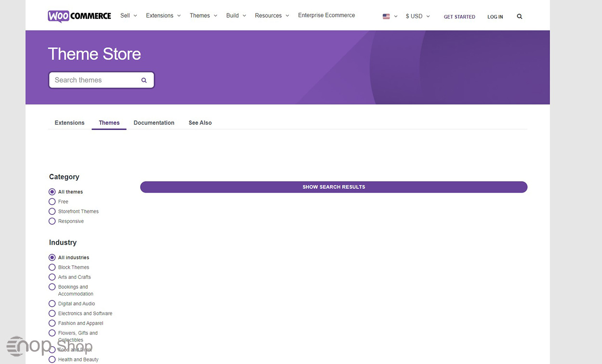Select the Storefront Themes radio option
The image size is (602, 364).
tap(52, 211)
